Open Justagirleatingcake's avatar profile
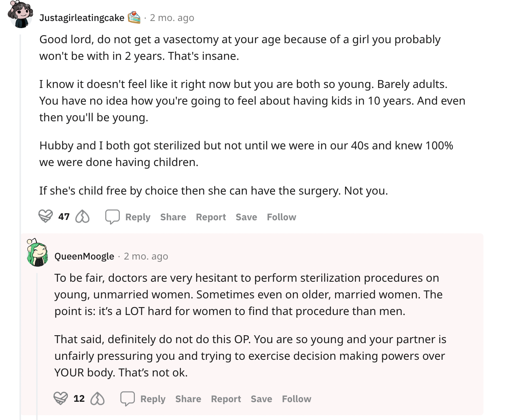514x420 pixels. [x=20, y=15]
